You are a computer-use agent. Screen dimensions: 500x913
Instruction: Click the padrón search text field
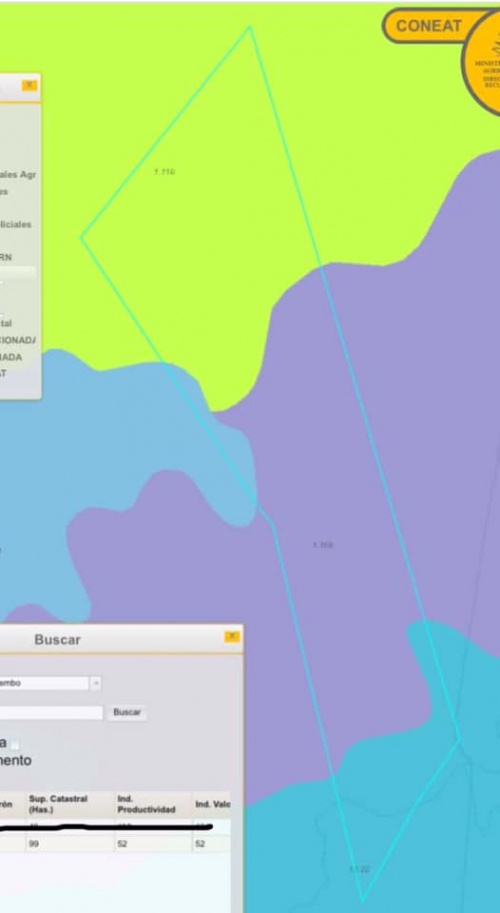click(51, 712)
